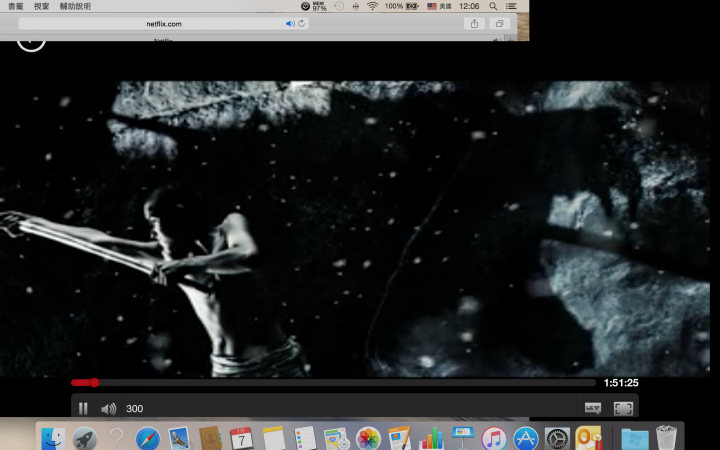
Task: Enter fullscreen mode in the Netflix player
Action: 623,408
